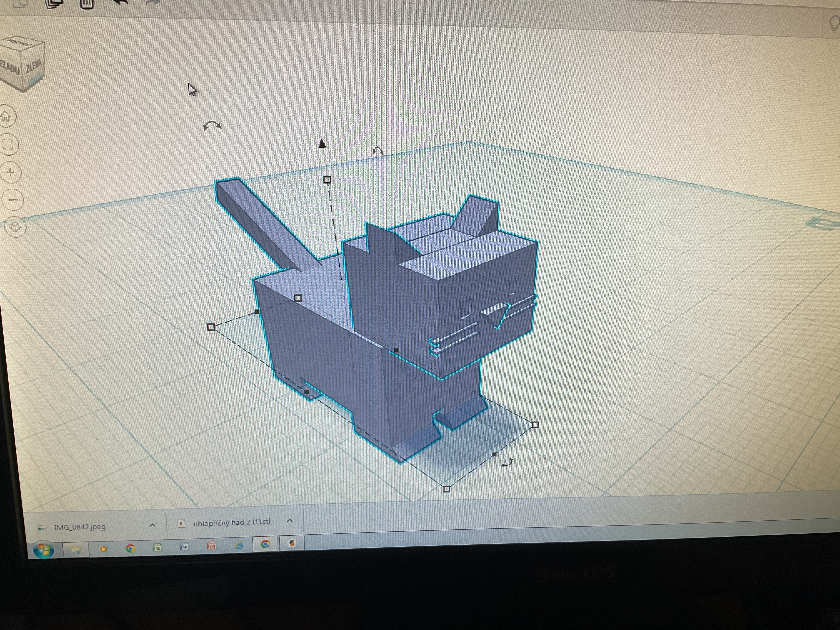
Task: Open Internet Explorer from the taskbar
Action: 239,545
